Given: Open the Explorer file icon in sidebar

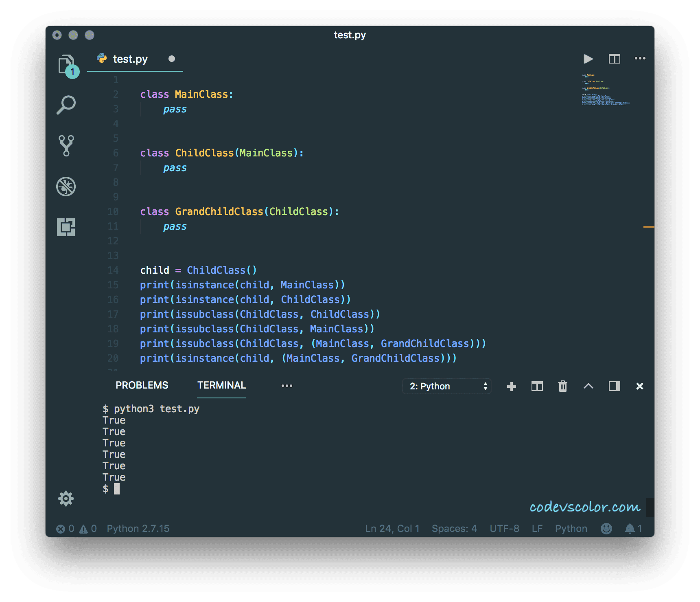Looking at the screenshot, I should pyautogui.click(x=66, y=64).
